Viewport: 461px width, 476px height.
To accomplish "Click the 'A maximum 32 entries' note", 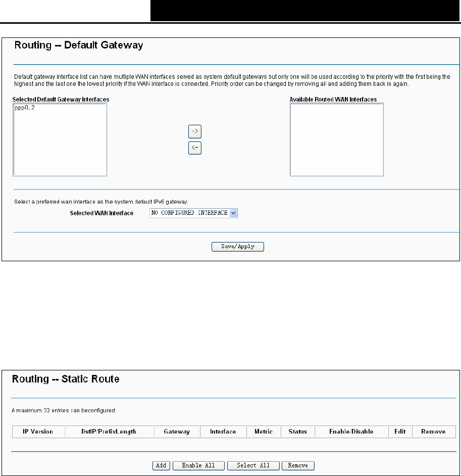I will click(64, 410).
